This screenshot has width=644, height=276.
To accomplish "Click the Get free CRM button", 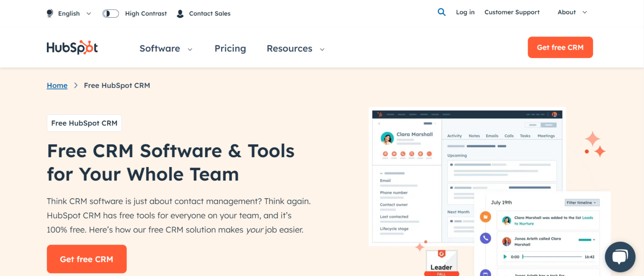I will 560,47.
